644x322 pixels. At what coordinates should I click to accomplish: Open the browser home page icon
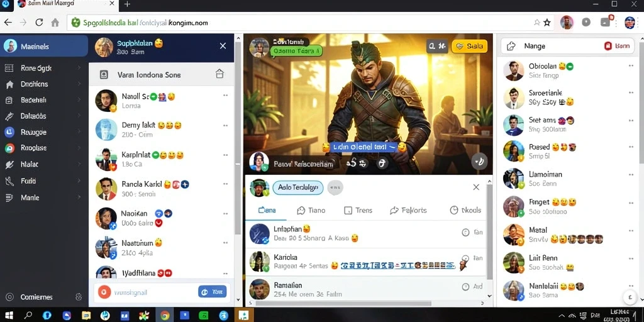[55, 23]
